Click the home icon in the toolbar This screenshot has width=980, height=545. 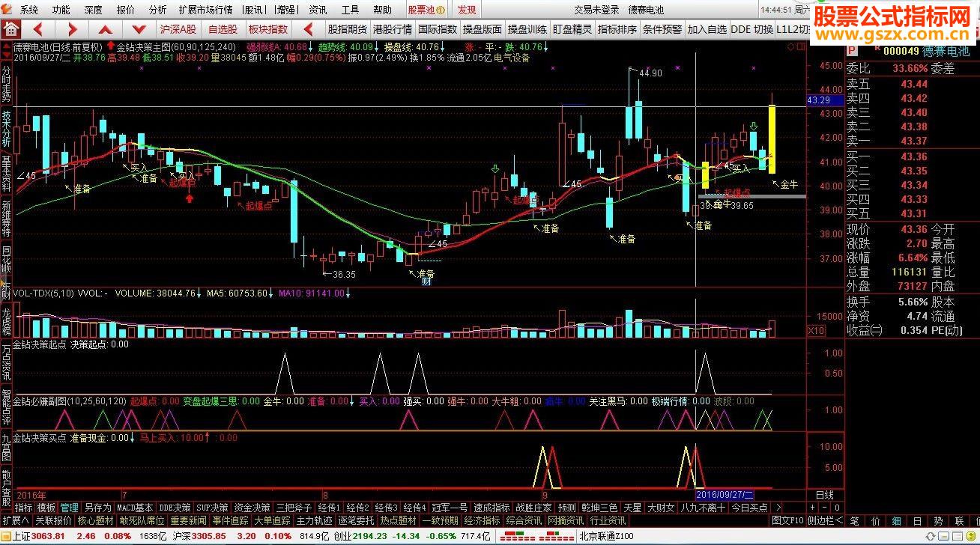tap(10, 29)
